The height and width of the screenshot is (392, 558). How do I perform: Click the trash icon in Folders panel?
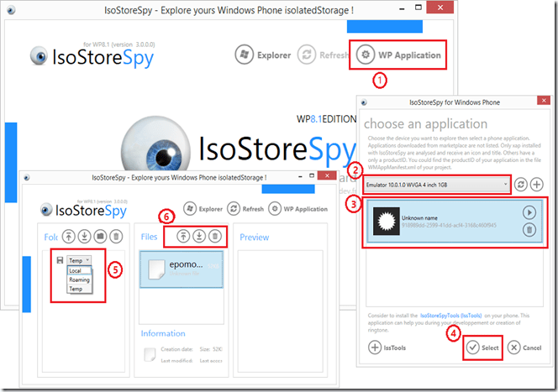(x=116, y=238)
